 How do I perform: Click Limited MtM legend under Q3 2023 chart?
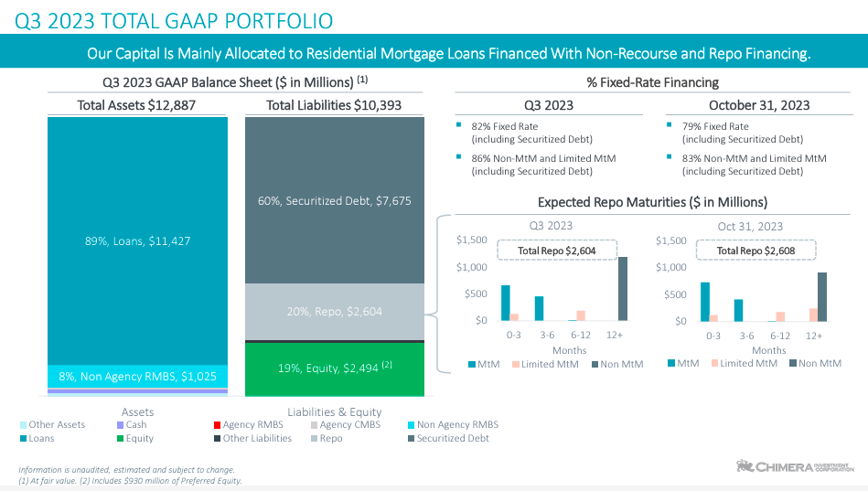click(545, 364)
